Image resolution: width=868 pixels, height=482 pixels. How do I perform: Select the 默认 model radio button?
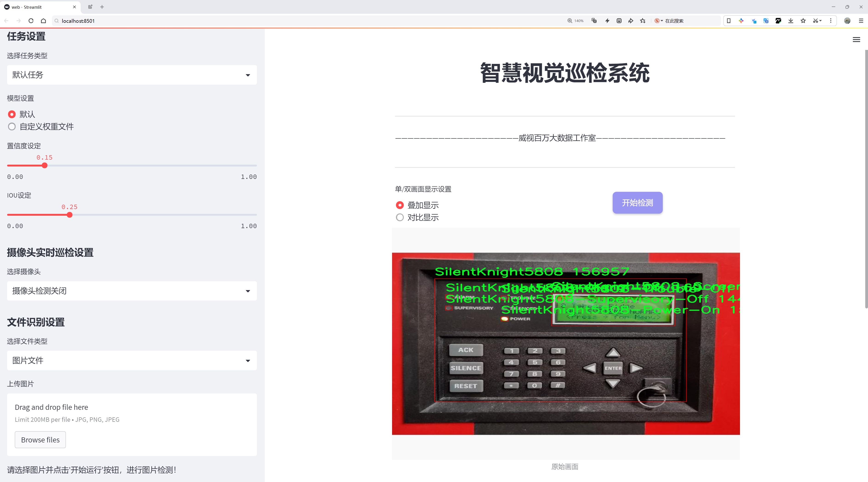12,114
